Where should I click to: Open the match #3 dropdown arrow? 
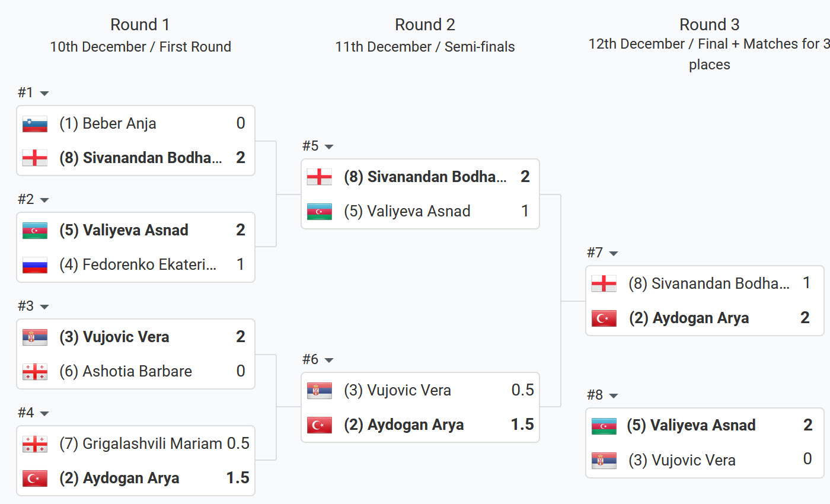(x=44, y=307)
